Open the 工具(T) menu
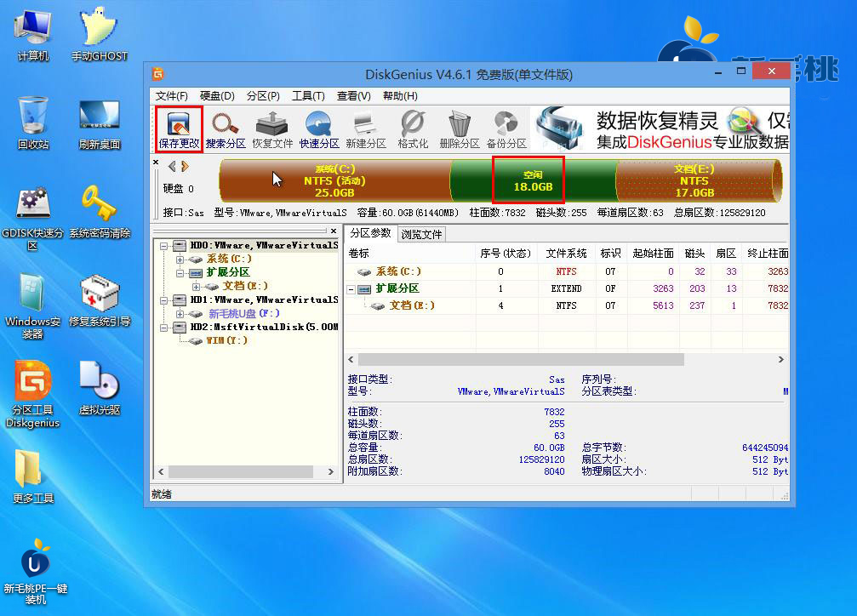Viewport: 857px width, 616px height. [308, 96]
